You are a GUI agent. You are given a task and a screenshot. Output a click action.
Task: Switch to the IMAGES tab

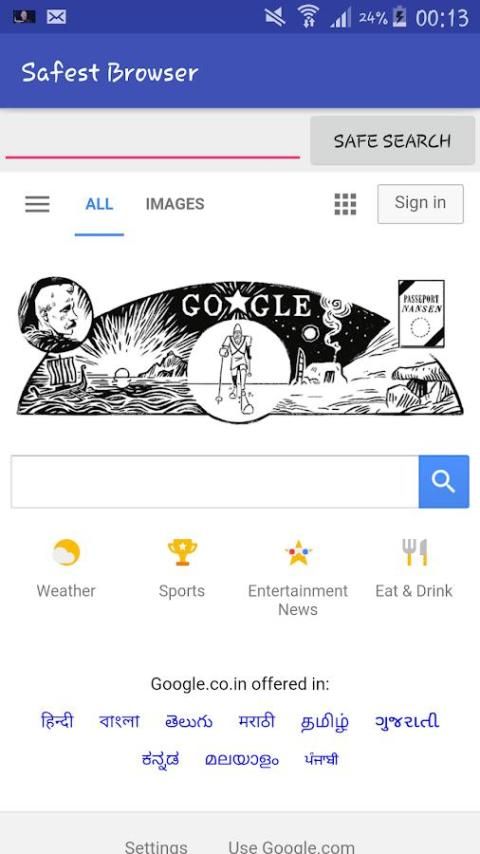(x=175, y=204)
